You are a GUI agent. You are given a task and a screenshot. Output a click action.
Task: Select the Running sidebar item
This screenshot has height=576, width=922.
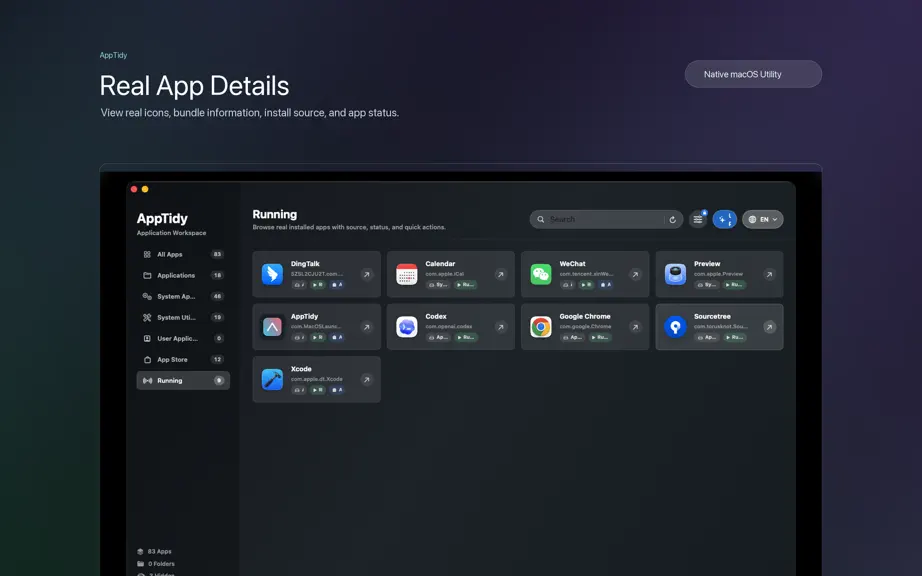(x=183, y=381)
